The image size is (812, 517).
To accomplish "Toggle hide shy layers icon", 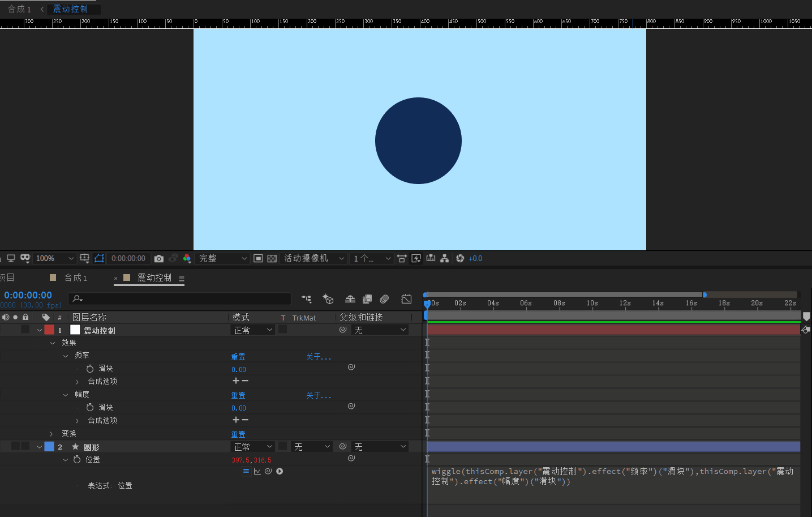I will click(x=350, y=299).
